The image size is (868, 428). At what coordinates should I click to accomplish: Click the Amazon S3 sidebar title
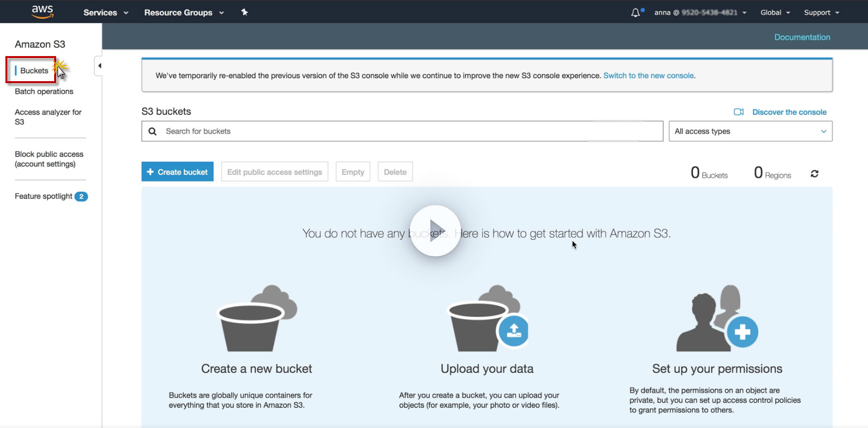point(40,44)
